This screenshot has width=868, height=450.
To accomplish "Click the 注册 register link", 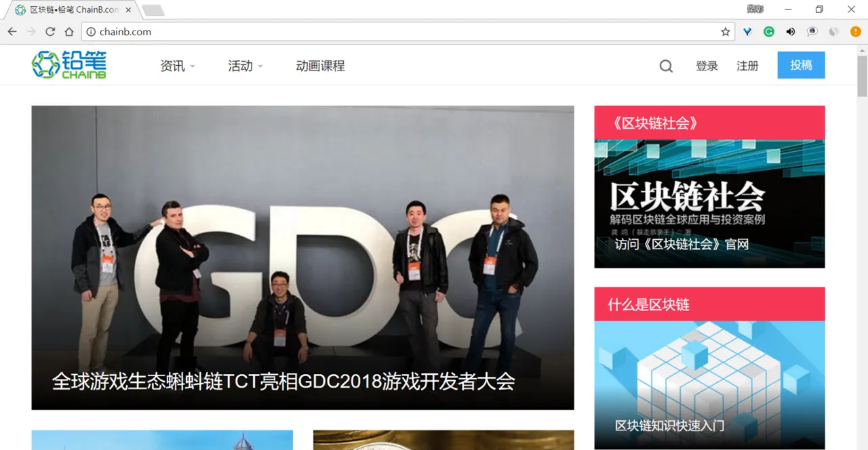I will 747,66.
